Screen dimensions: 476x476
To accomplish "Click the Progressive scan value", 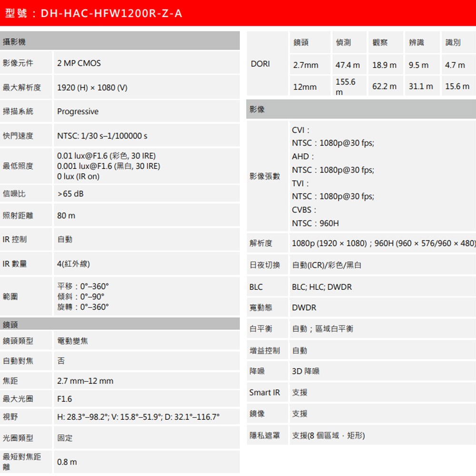I will (x=78, y=111).
